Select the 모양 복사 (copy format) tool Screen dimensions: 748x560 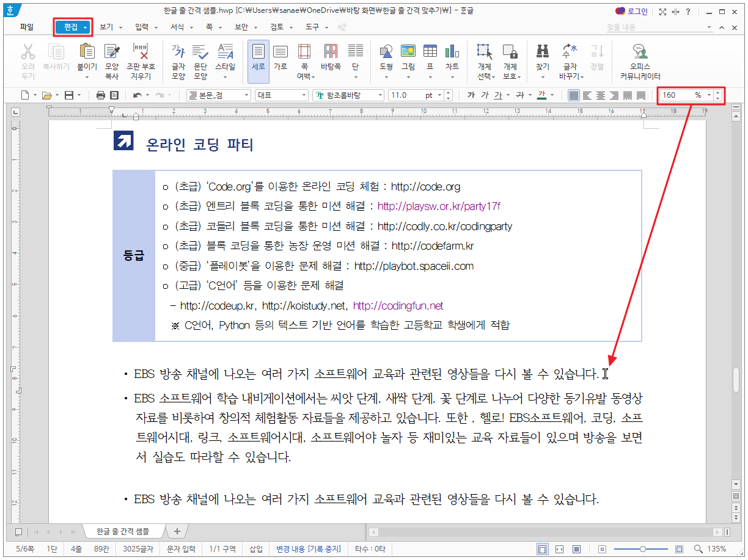pos(112,62)
